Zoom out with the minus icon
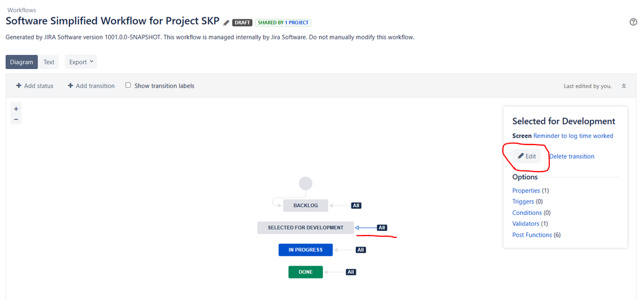 (16, 119)
